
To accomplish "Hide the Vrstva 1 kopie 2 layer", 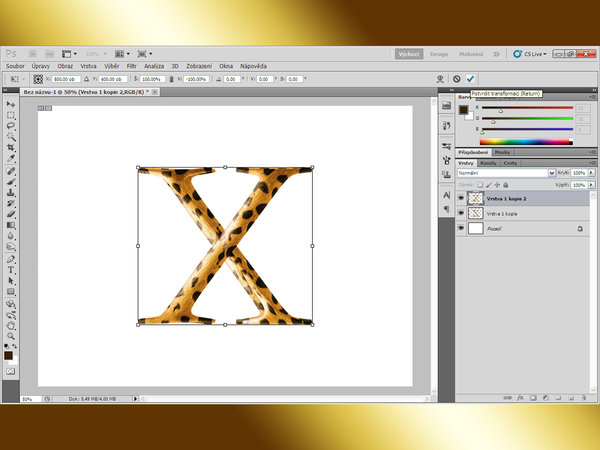I will pyautogui.click(x=461, y=198).
